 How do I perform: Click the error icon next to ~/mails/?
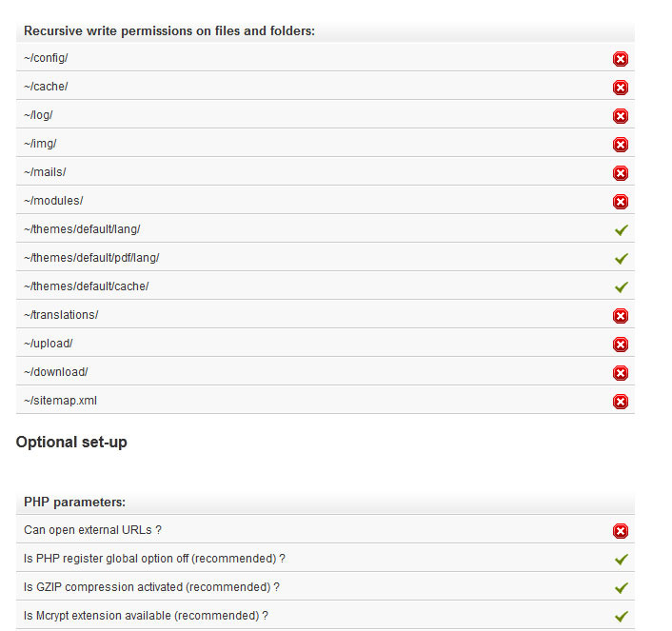pyautogui.click(x=621, y=173)
